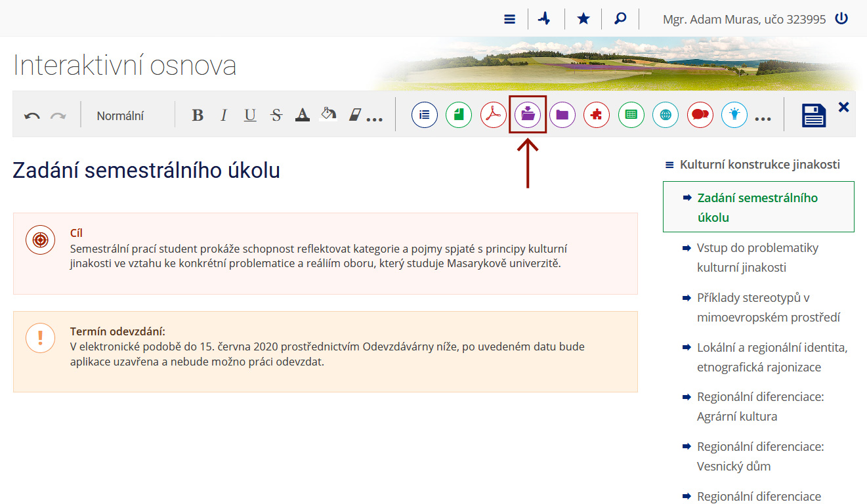Click the red speech bubbles discussion icon
Image resolution: width=867 pixels, height=504 pixels.
click(x=700, y=115)
